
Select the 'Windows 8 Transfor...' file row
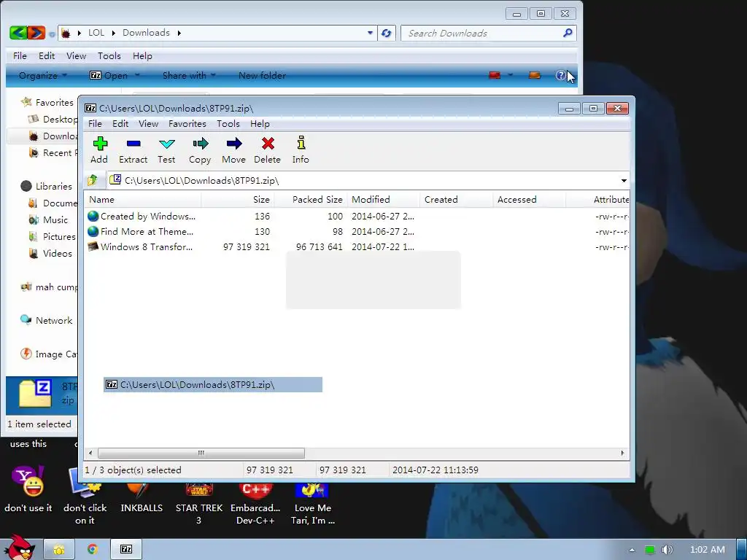[357, 246]
